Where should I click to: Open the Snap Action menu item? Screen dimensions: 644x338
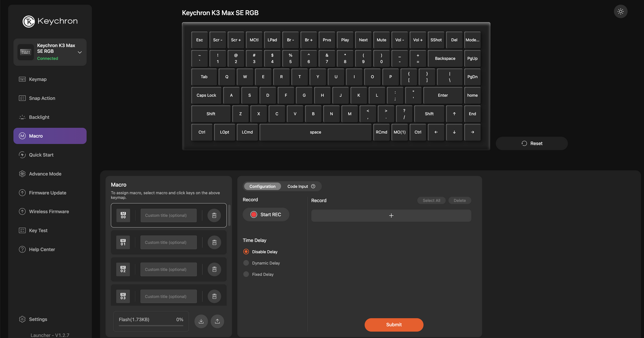click(42, 98)
